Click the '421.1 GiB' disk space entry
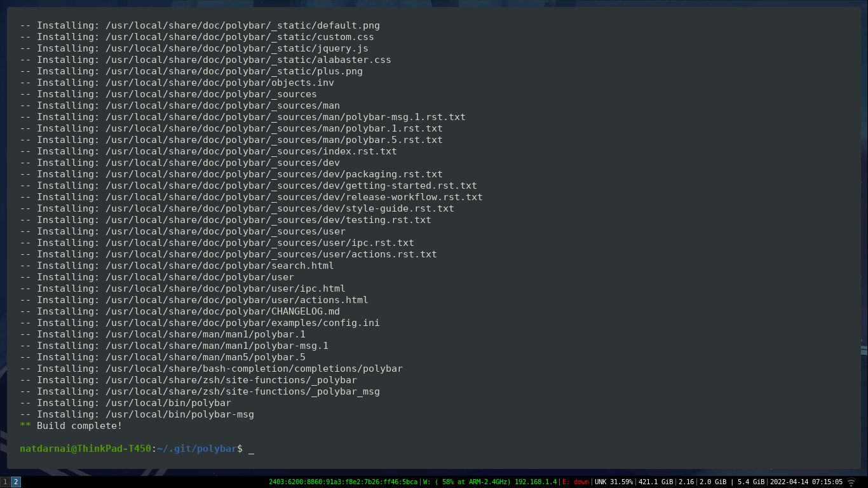The height and width of the screenshot is (488, 868). (655, 482)
